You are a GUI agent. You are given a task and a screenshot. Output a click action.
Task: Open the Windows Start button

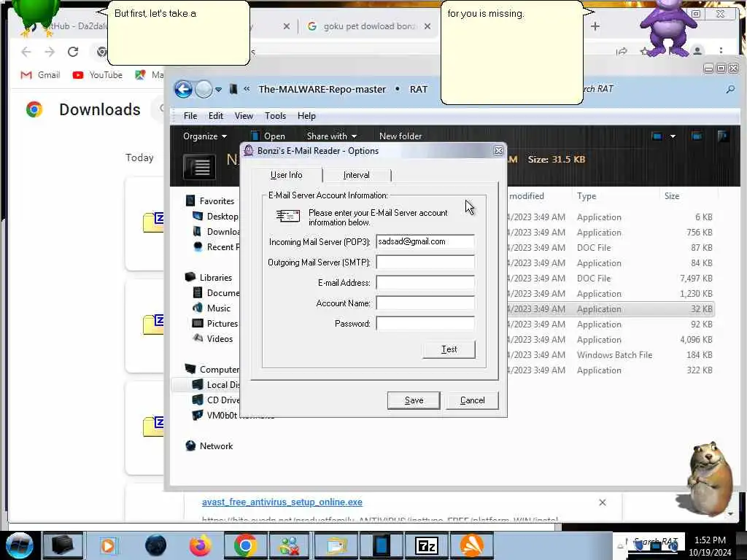tap(20, 545)
